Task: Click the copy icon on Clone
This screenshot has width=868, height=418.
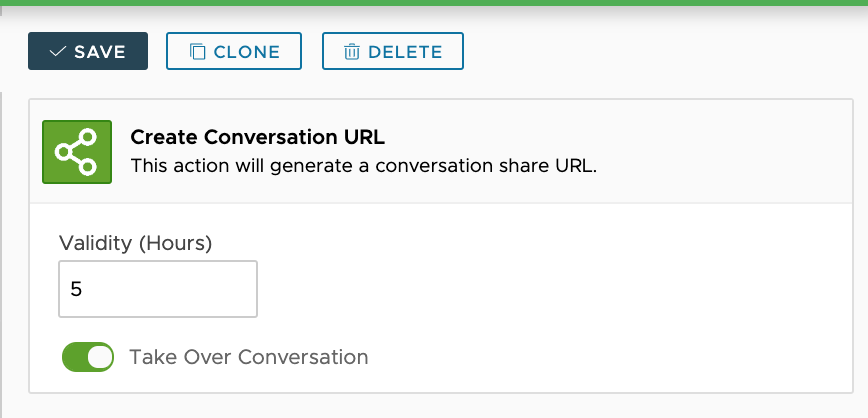Action: click(x=197, y=51)
